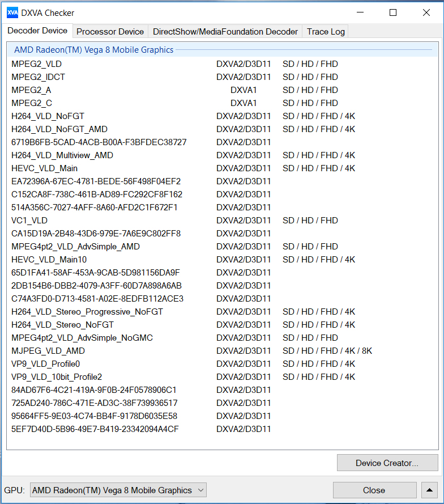The width and height of the screenshot is (444, 504).
Task: Open the DirectShow/MediaFoundation Decoder tab
Action: 225,32
